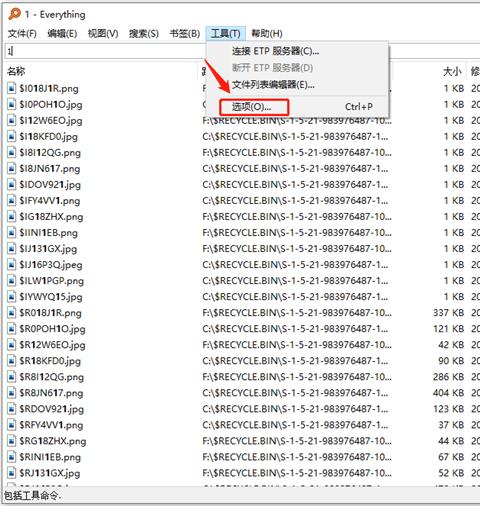Viewport: 480px width, 506px height.
Task: Click file icon of $RDOV921.jpg
Action: click(x=12, y=409)
